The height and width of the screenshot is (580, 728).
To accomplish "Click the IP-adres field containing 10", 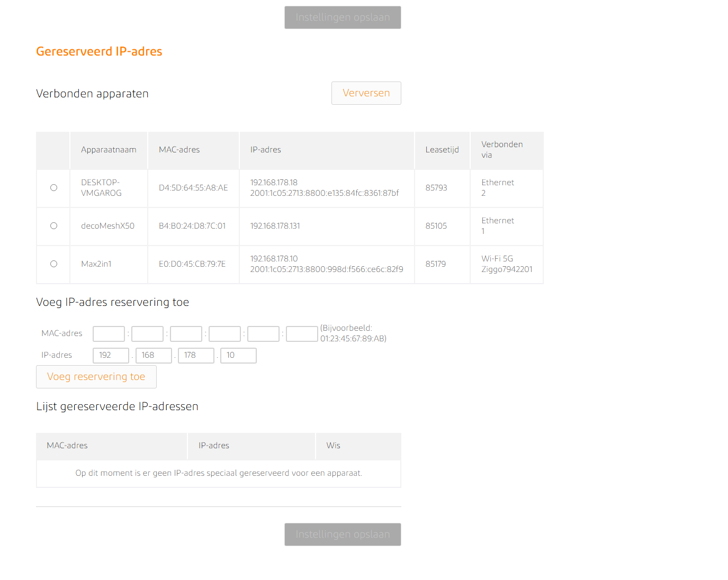I will point(238,356).
